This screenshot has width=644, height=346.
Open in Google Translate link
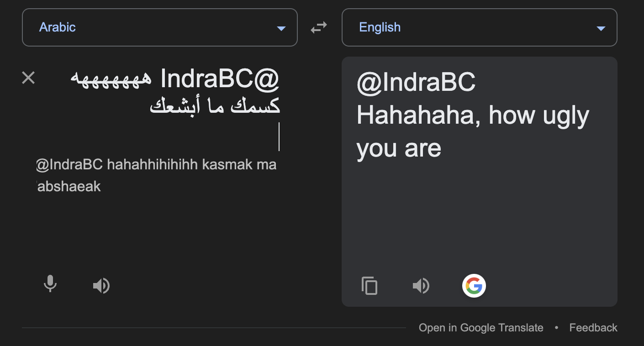(481, 328)
